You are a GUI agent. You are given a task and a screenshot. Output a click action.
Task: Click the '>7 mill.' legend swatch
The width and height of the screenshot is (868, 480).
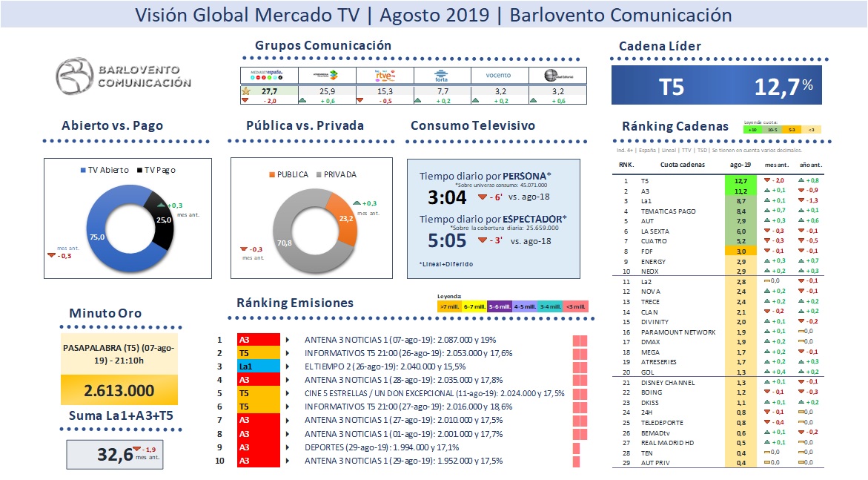pyautogui.click(x=449, y=306)
